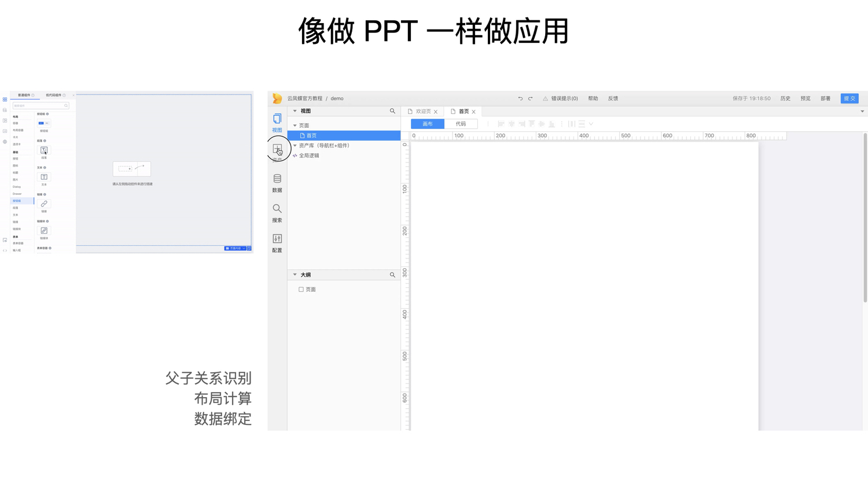The height and width of the screenshot is (488, 868).
Task: Click the undo arrow in the top toolbar
Action: 520,98
